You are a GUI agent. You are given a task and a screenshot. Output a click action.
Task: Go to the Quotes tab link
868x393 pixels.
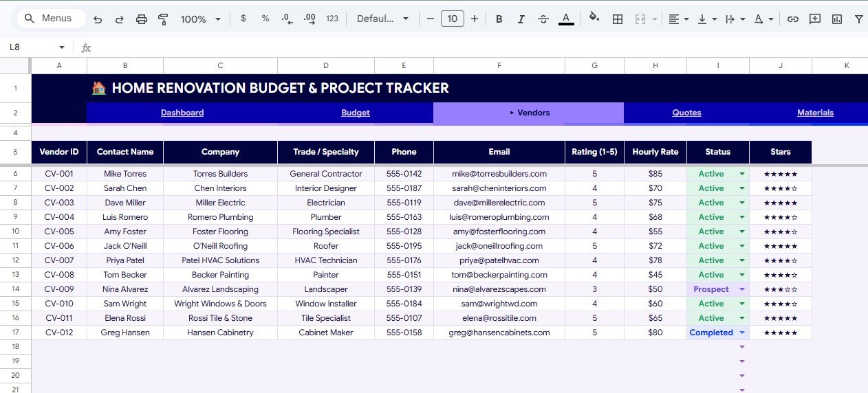pos(686,113)
